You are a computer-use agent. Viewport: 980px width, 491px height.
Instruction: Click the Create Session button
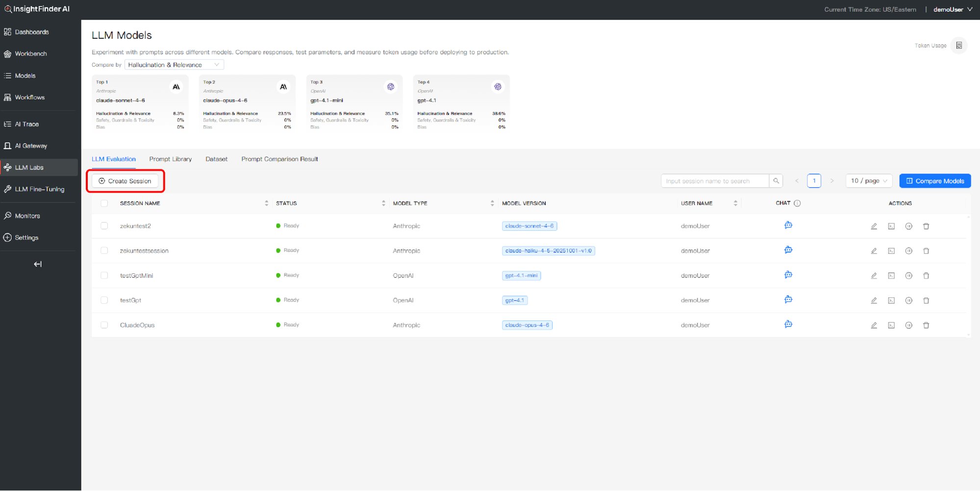pyautogui.click(x=125, y=181)
